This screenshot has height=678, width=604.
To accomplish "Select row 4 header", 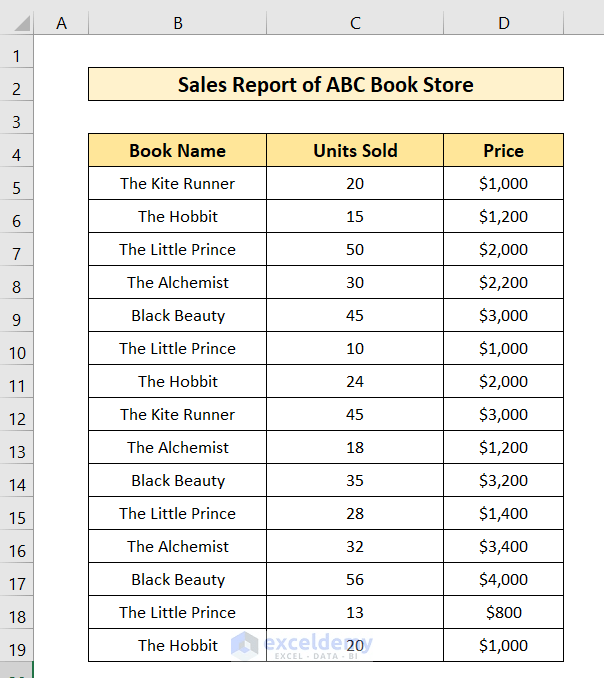I will click(x=17, y=155).
